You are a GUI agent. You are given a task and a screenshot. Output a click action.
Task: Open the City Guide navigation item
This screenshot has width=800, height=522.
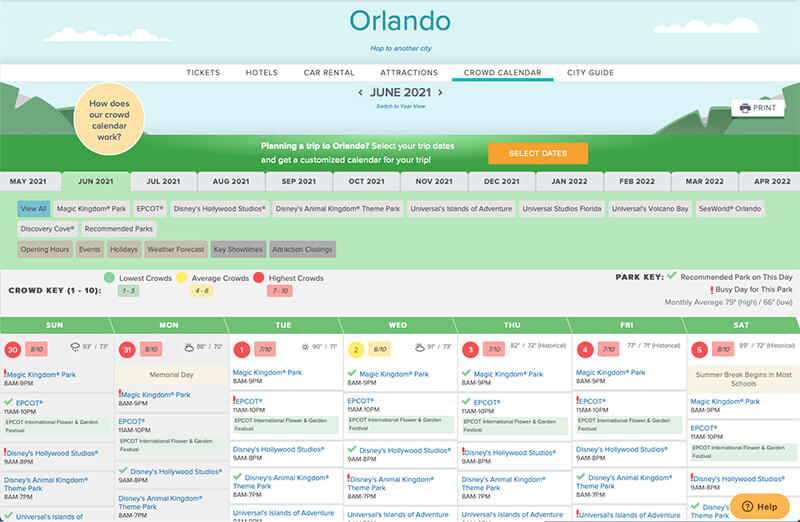click(x=590, y=72)
